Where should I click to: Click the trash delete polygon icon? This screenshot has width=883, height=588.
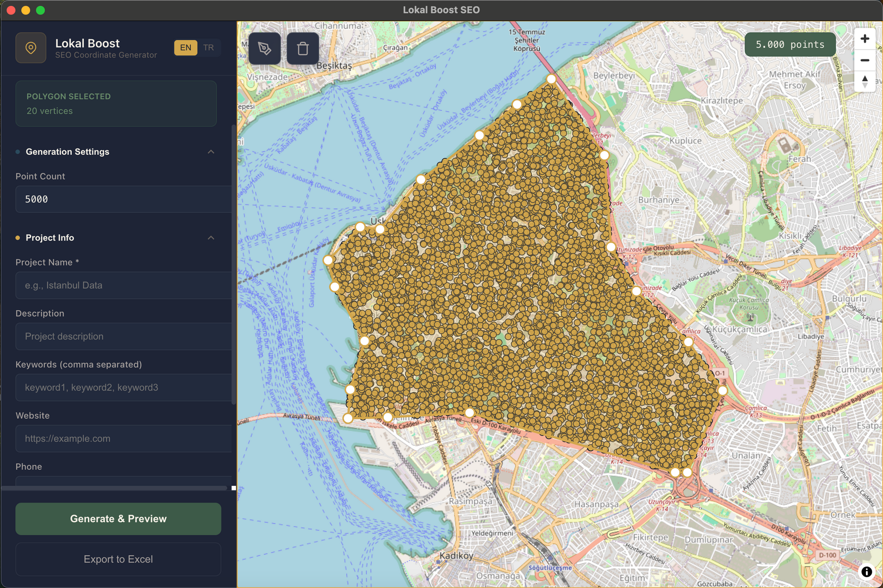coord(303,48)
